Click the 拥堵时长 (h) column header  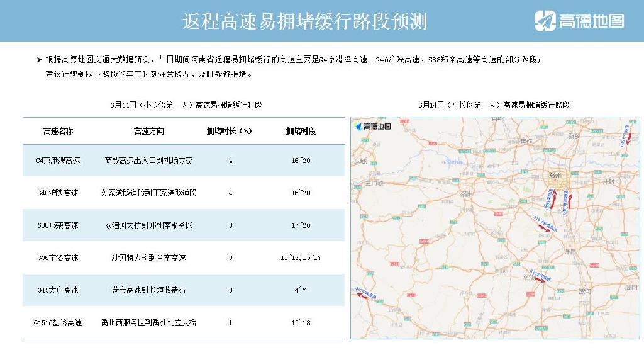tap(229, 131)
